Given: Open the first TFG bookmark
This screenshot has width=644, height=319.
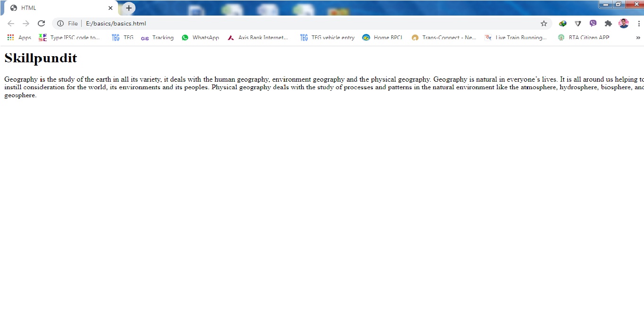Looking at the screenshot, I should coord(123,38).
